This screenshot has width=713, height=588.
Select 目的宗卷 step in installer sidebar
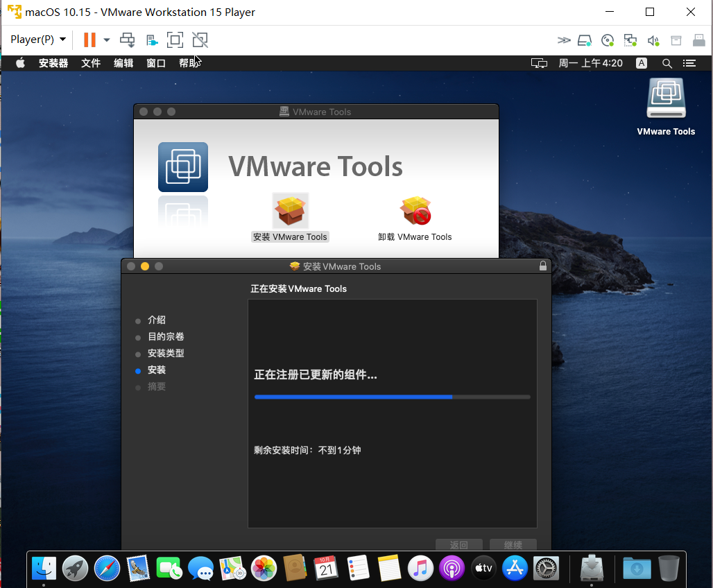coord(166,337)
